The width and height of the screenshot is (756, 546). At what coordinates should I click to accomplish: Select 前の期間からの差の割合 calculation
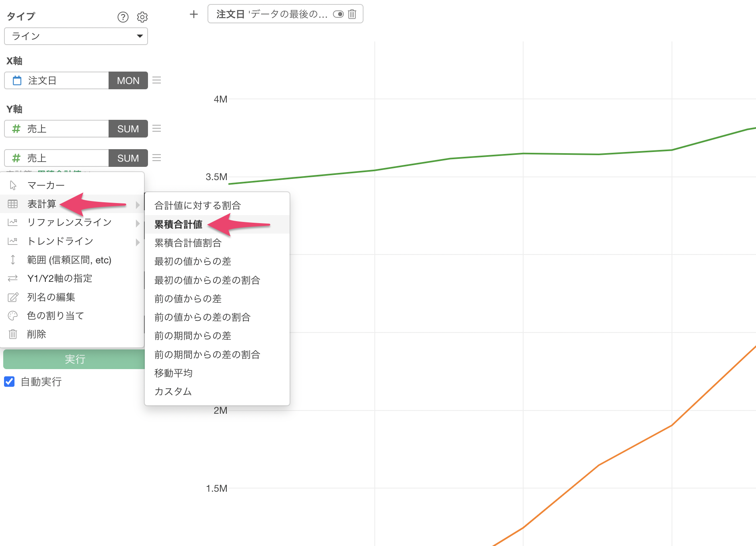[x=217, y=355]
